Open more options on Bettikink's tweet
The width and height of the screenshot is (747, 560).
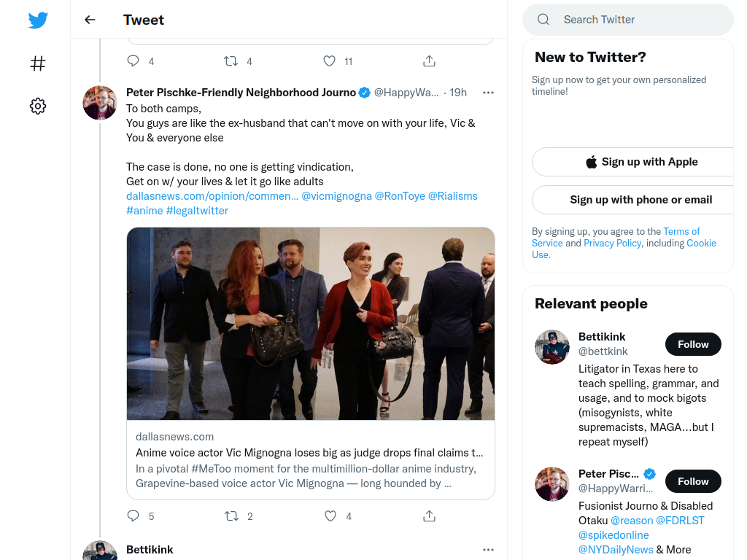[488, 550]
